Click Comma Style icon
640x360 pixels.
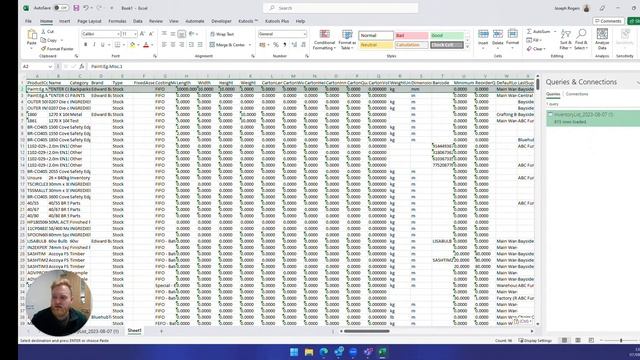285,44
